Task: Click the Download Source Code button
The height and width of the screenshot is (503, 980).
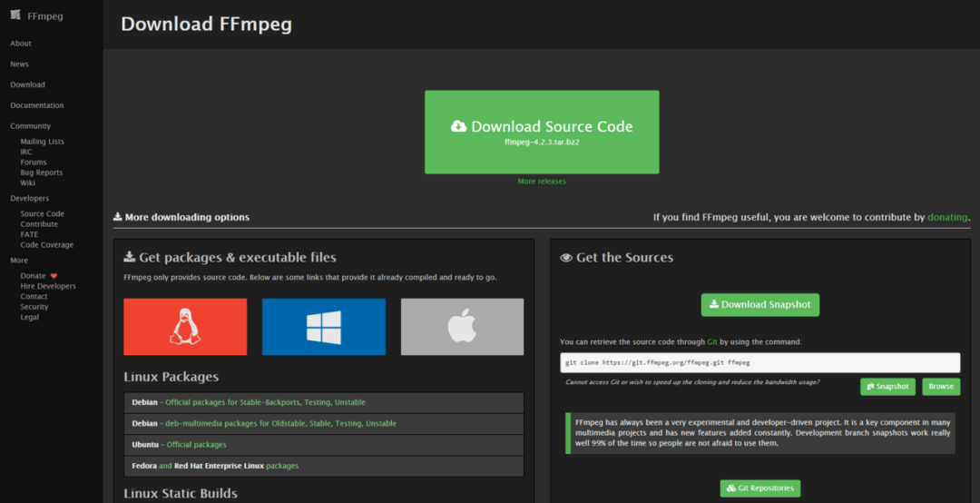Action: coord(542,132)
